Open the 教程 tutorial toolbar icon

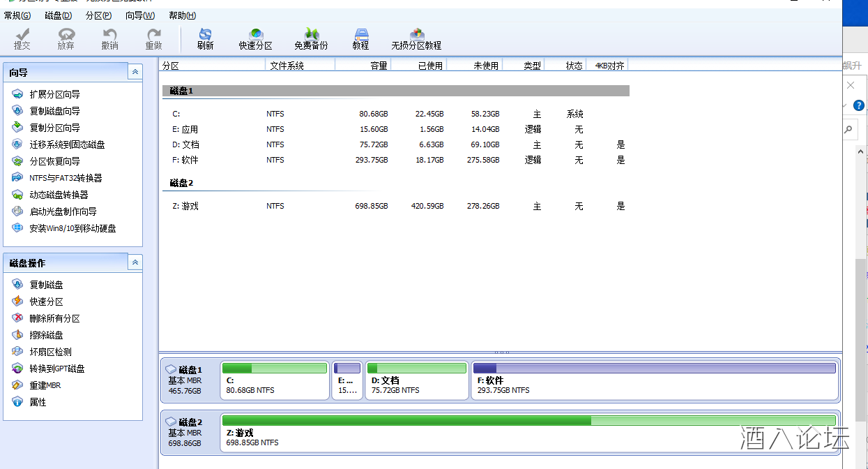point(360,39)
